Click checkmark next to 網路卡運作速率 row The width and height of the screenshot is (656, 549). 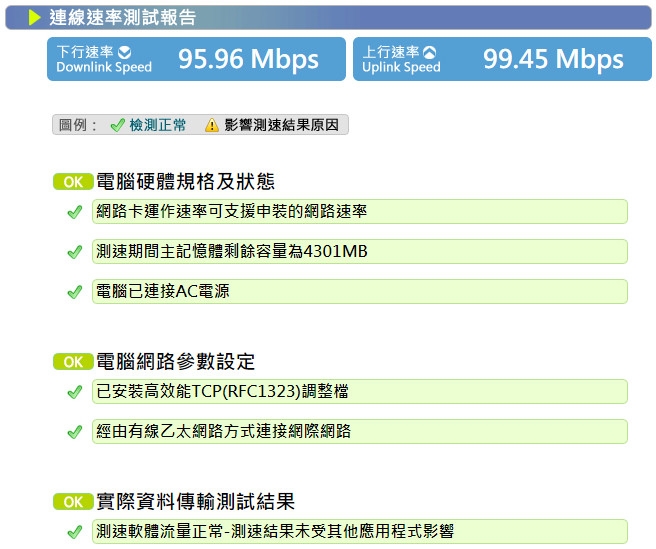pyautogui.click(x=75, y=212)
